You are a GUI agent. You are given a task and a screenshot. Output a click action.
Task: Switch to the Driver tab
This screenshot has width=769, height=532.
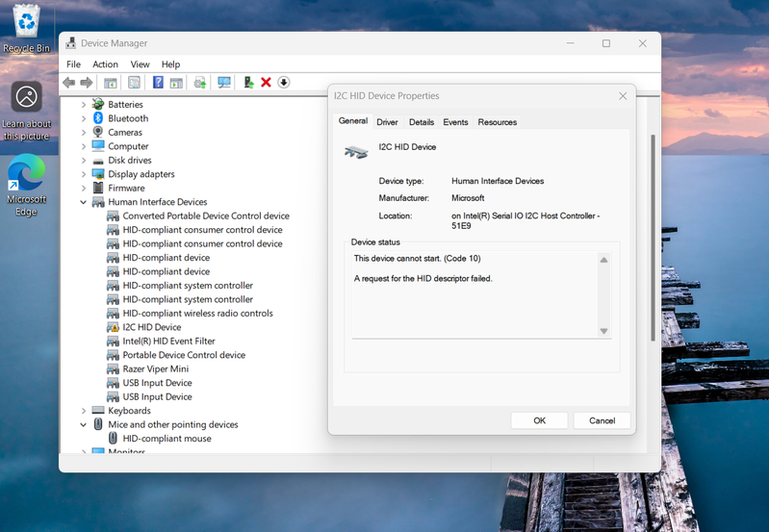pyautogui.click(x=387, y=122)
